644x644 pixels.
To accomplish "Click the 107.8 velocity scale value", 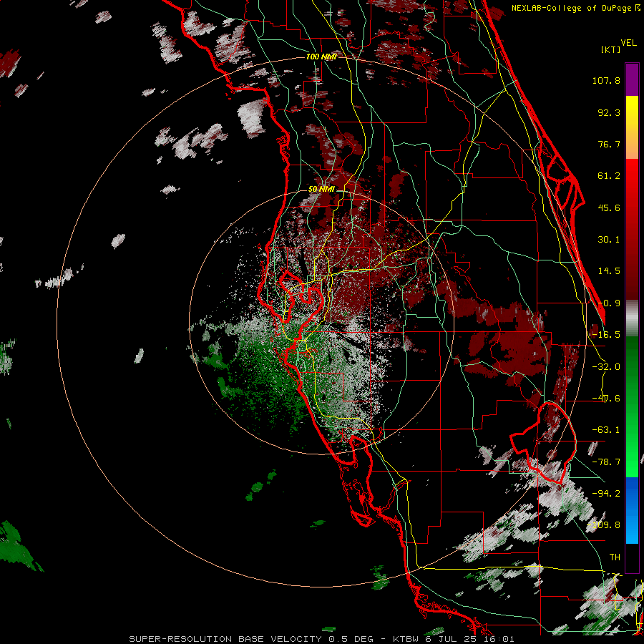I will (606, 80).
